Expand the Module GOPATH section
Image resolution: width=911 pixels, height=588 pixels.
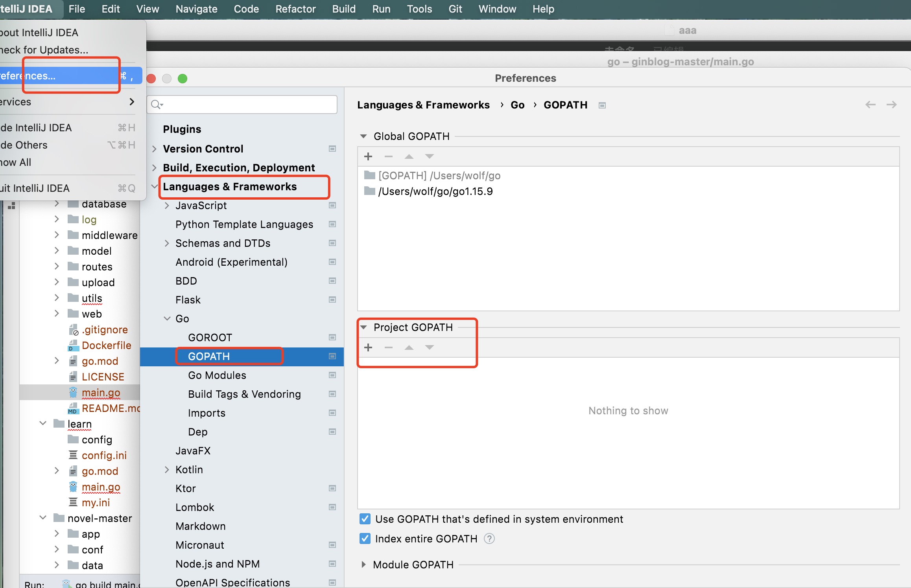pos(363,564)
